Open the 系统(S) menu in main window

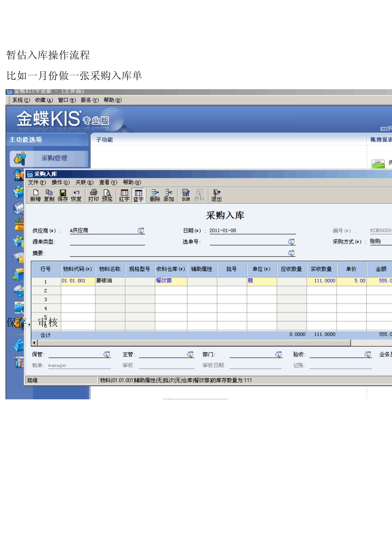pyautogui.click(x=21, y=100)
